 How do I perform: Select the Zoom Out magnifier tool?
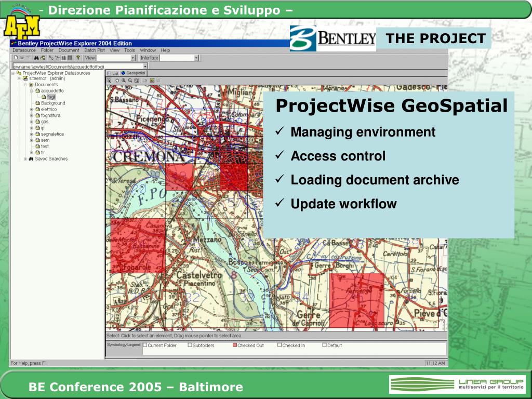point(130,81)
